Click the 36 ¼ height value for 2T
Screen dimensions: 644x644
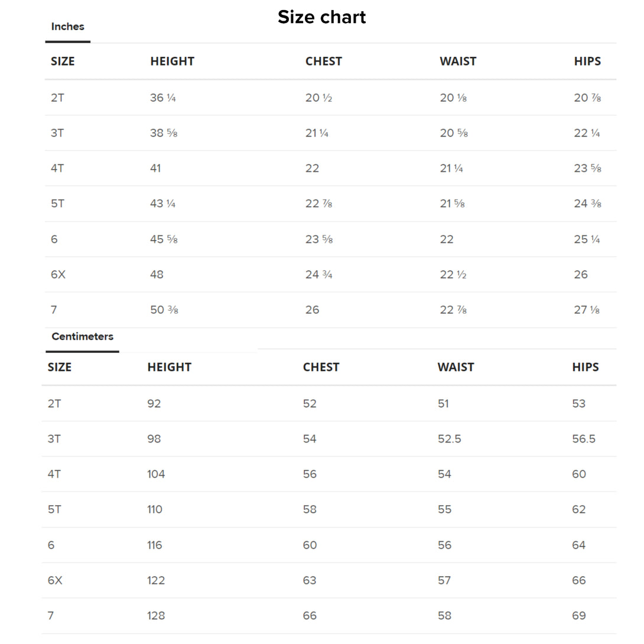click(162, 98)
